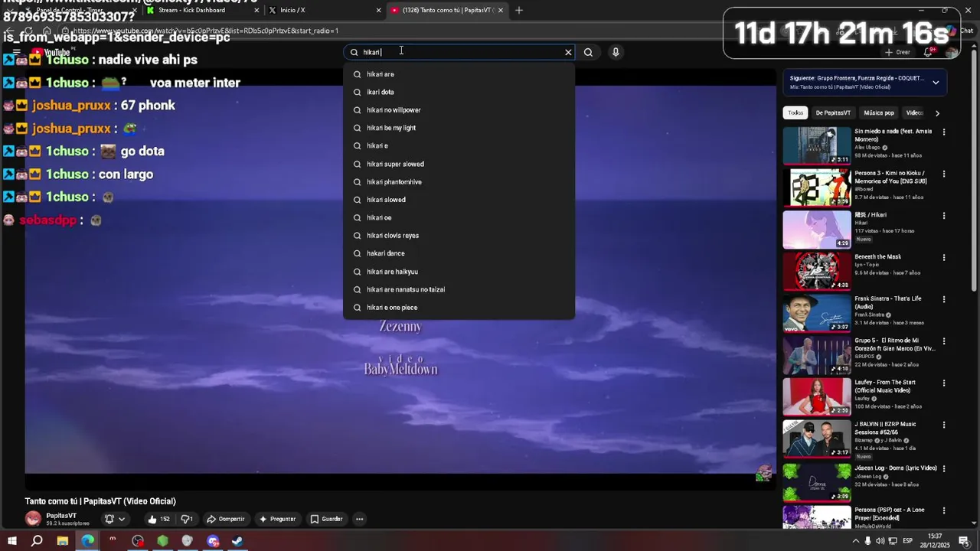Open 'Jósean Log - Doma' video thumbnail
This screenshot has height=551, width=980.
coord(817,482)
